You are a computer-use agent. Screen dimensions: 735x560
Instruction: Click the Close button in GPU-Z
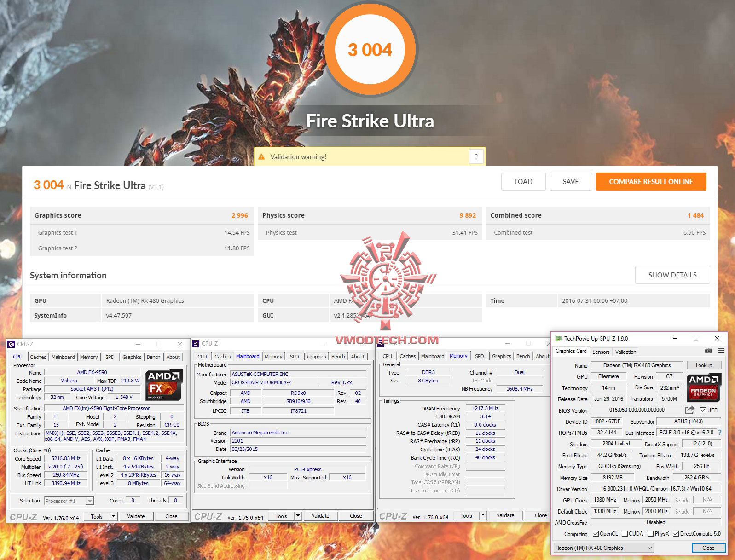point(708,548)
